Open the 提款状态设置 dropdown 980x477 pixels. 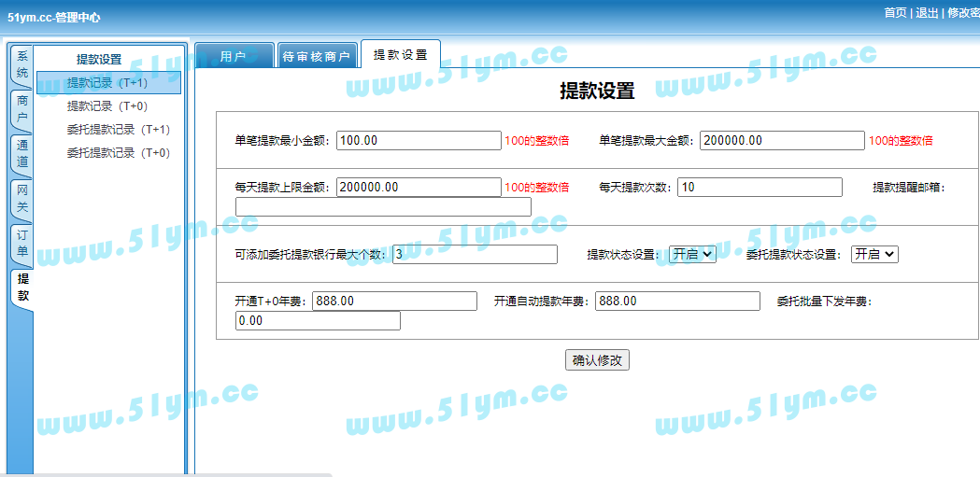pyautogui.click(x=692, y=254)
